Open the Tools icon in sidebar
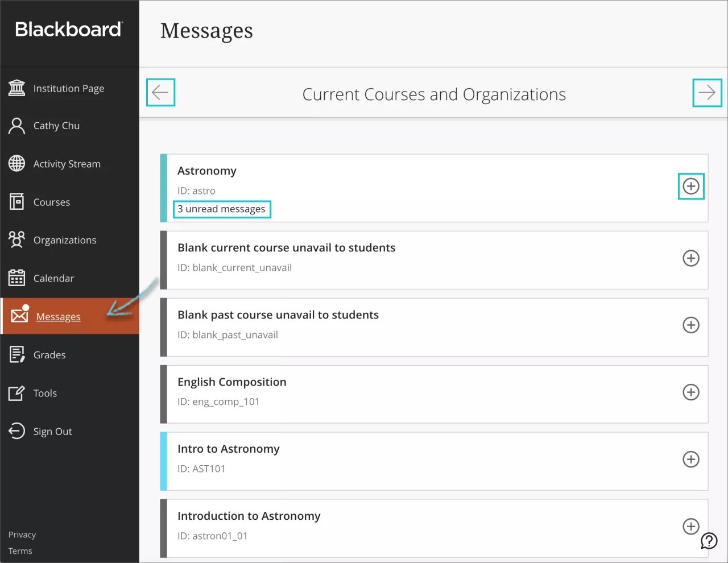The width and height of the screenshot is (728, 563). (x=17, y=392)
